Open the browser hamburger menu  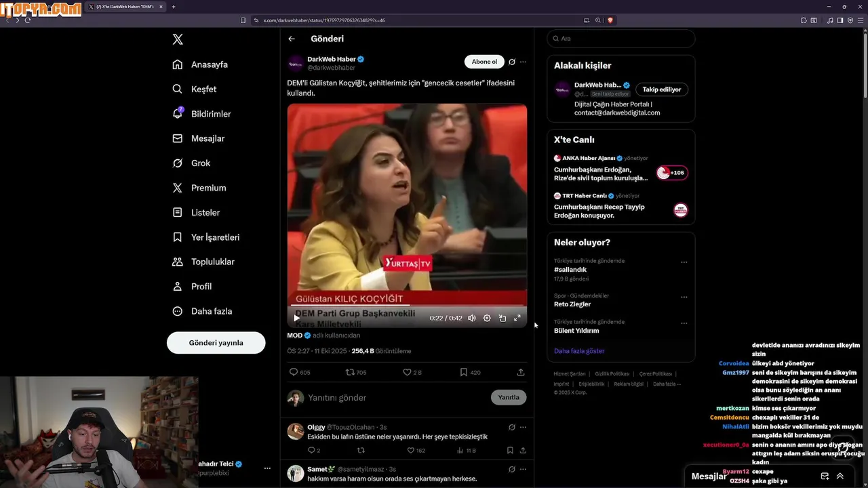861,20
